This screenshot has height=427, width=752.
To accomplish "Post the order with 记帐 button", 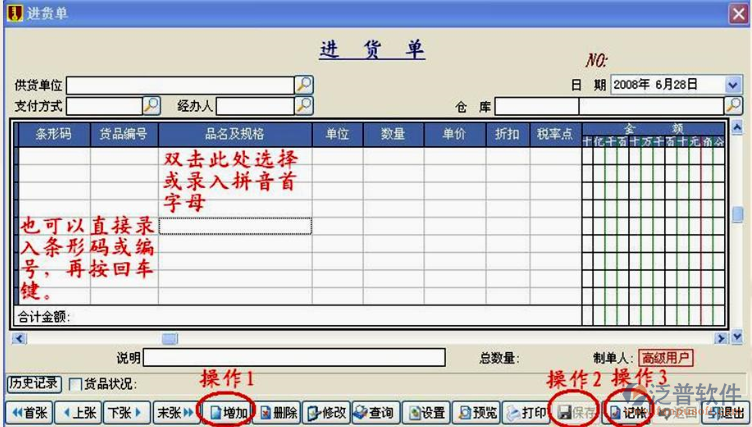I will tap(626, 413).
